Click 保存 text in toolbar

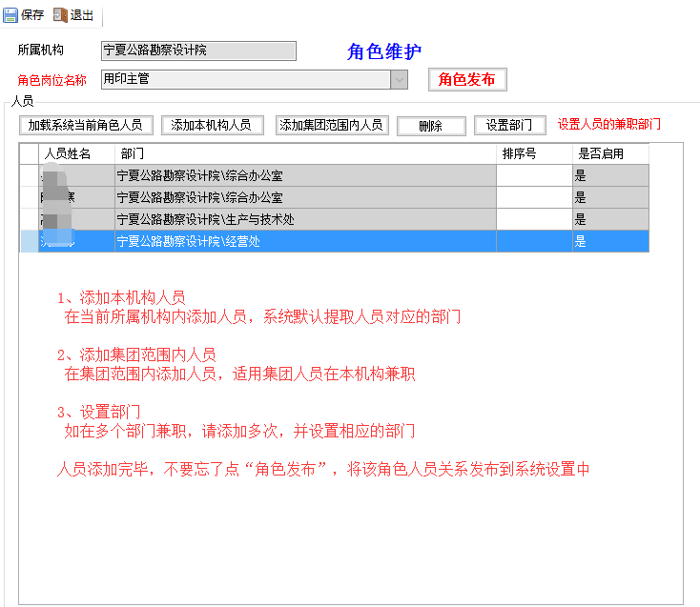tap(32, 15)
